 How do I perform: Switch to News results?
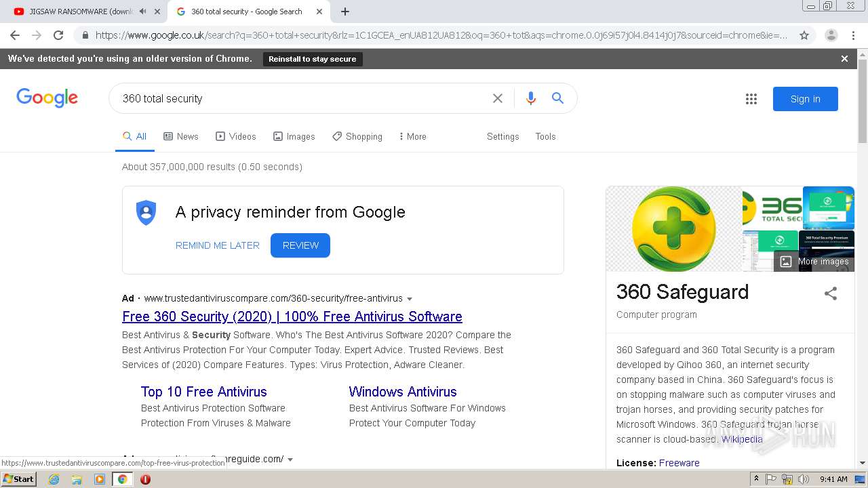click(181, 136)
